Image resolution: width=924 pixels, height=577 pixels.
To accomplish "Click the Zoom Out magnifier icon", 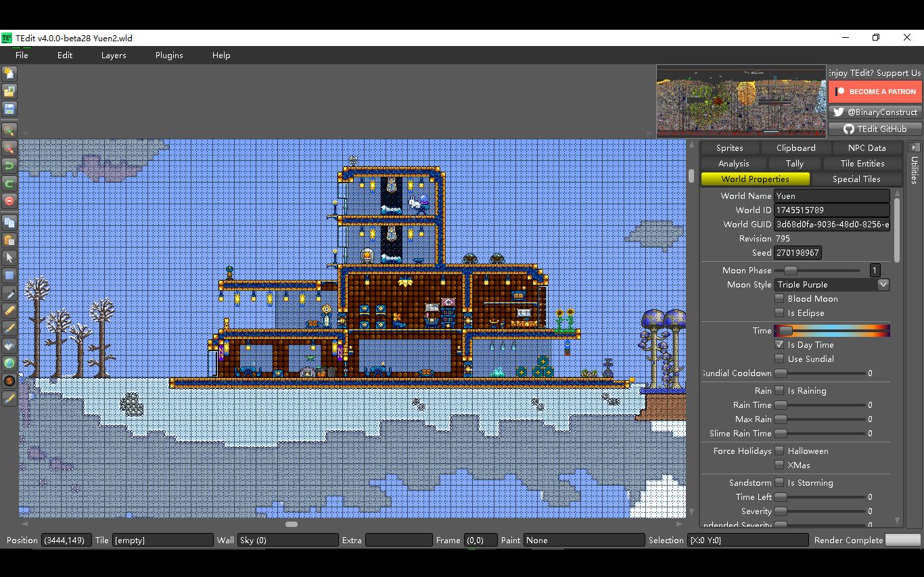I will click(9, 147).
